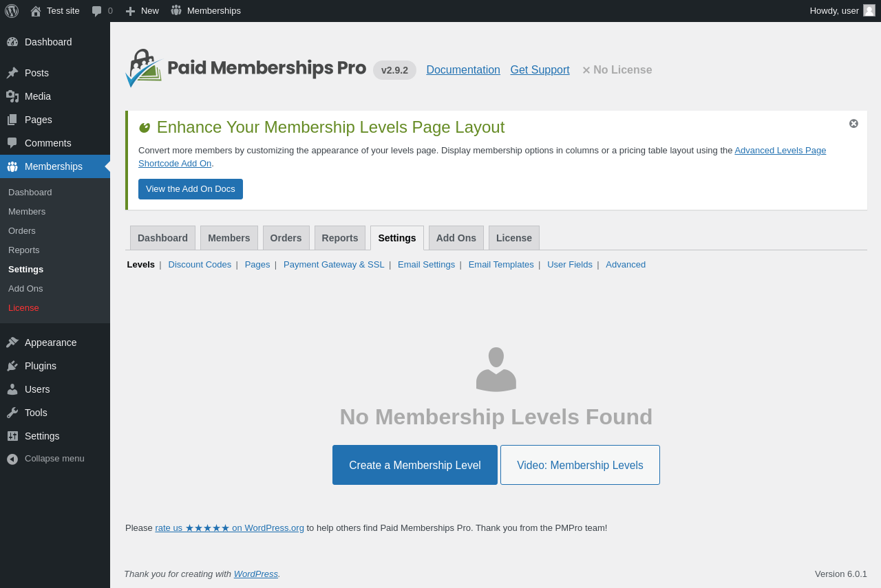Click the plus icon for New content
Screen dimensions: 881x588
130,11
